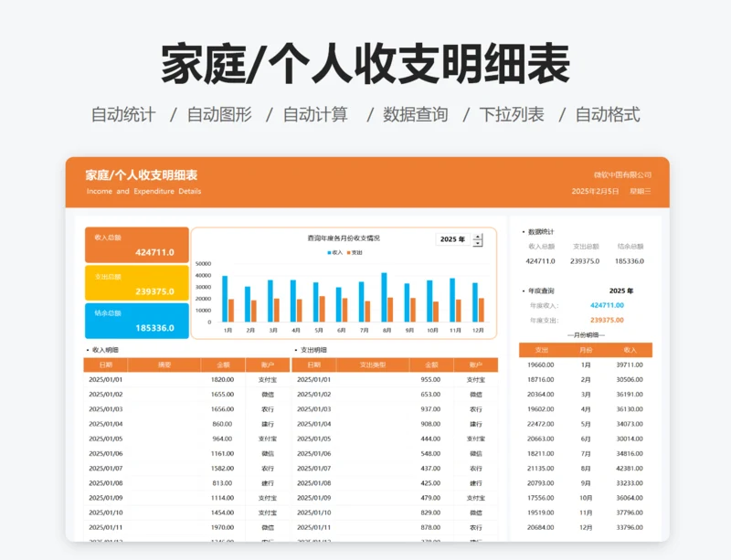Select income amount cell 1656.00
This screenshot has height=560, width=731.
(x=222, y=409)
